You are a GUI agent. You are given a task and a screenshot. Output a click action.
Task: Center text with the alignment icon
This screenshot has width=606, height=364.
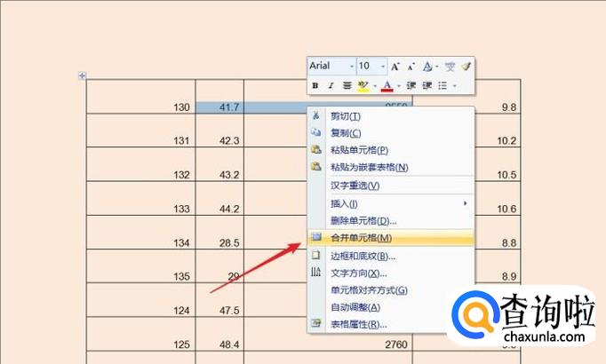pos(347,85)
